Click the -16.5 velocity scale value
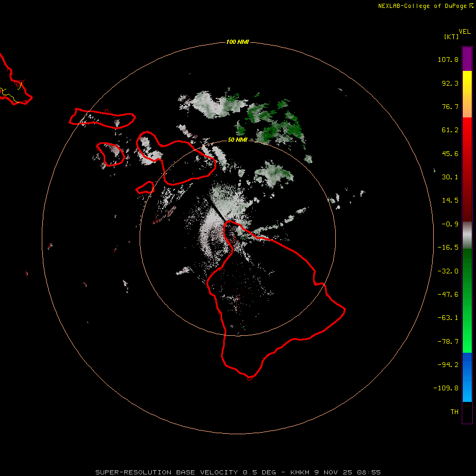The width and height of the screenshot is (476, 476). tap(448, 248)
